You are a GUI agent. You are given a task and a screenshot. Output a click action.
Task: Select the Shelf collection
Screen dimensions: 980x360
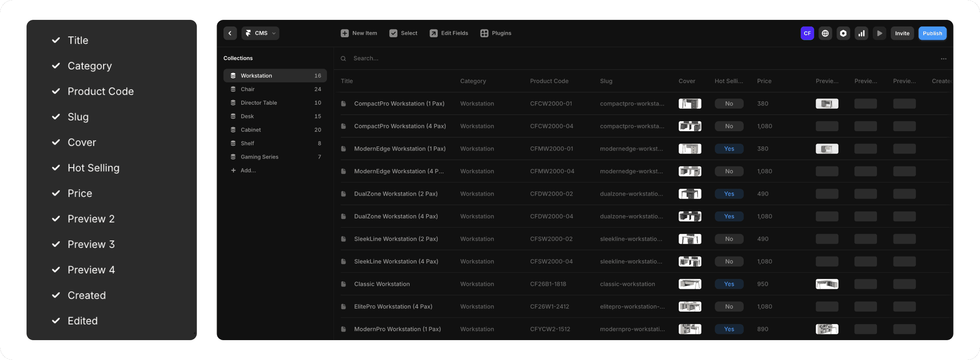coord(275,143)
